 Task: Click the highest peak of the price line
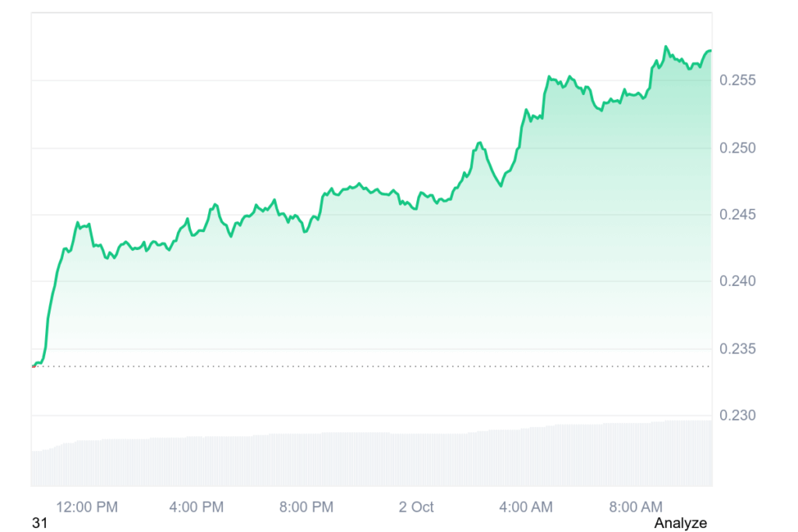(x=666, y=47)
